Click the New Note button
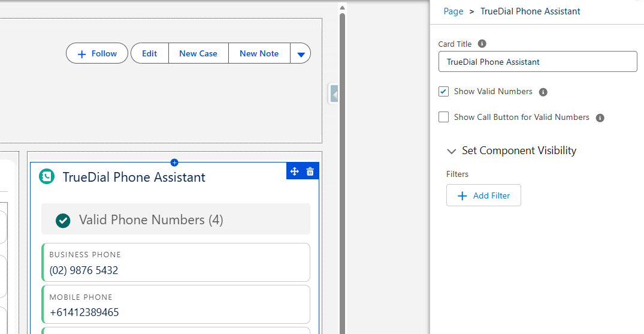 (259, 53)
